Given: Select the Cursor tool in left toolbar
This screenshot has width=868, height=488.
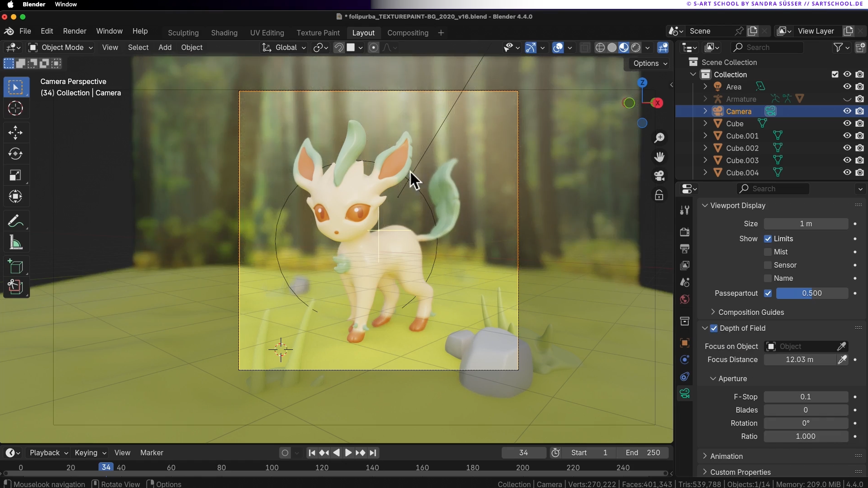Looking at the screenshot, I should click(15, 109).
